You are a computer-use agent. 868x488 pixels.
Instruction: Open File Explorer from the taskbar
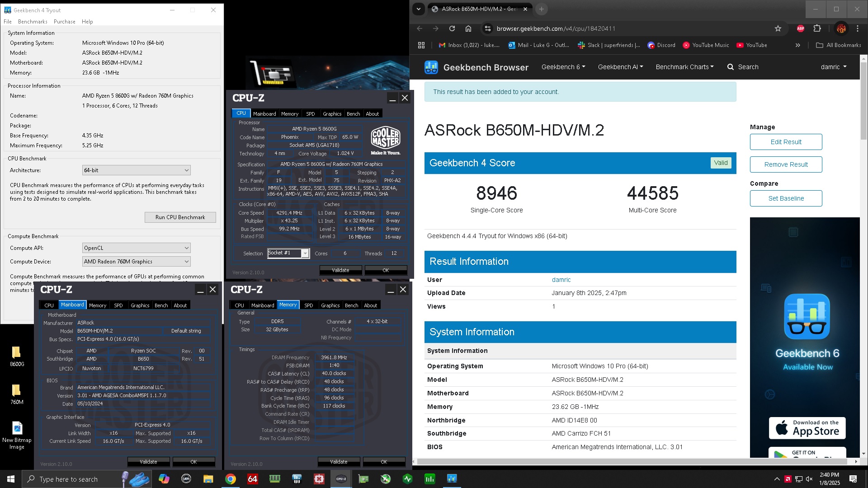208,479
